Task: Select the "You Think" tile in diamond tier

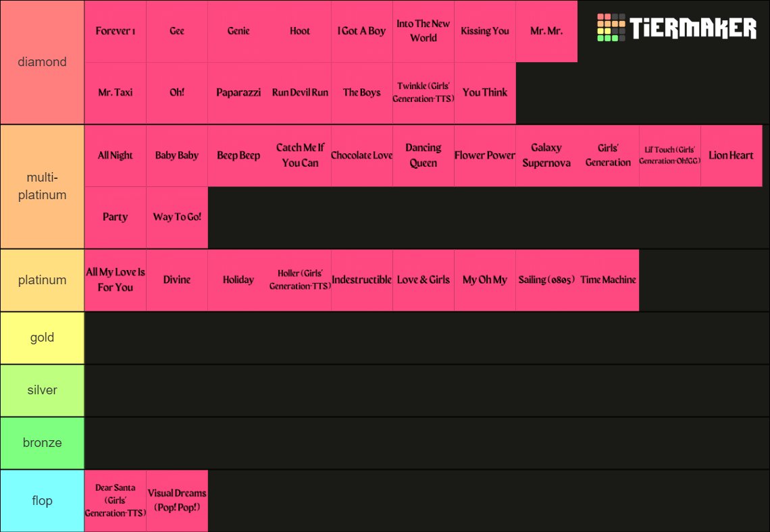Action: click(485, 92)
